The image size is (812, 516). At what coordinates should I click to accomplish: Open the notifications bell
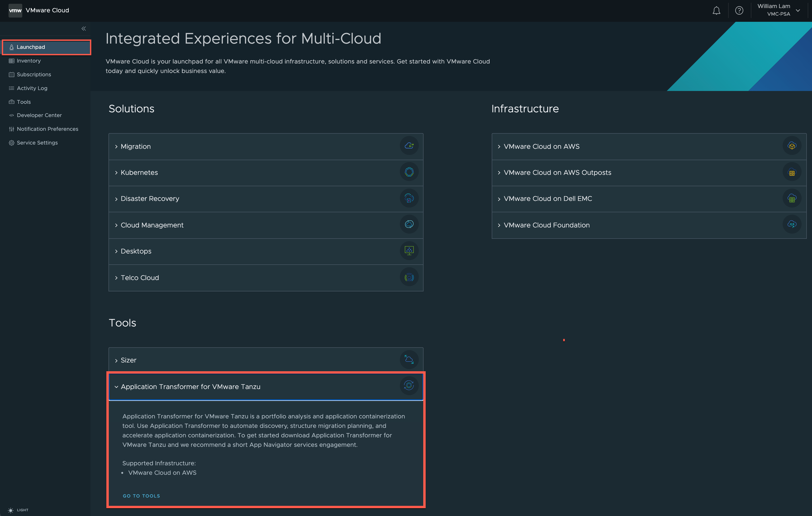[716, 10]
